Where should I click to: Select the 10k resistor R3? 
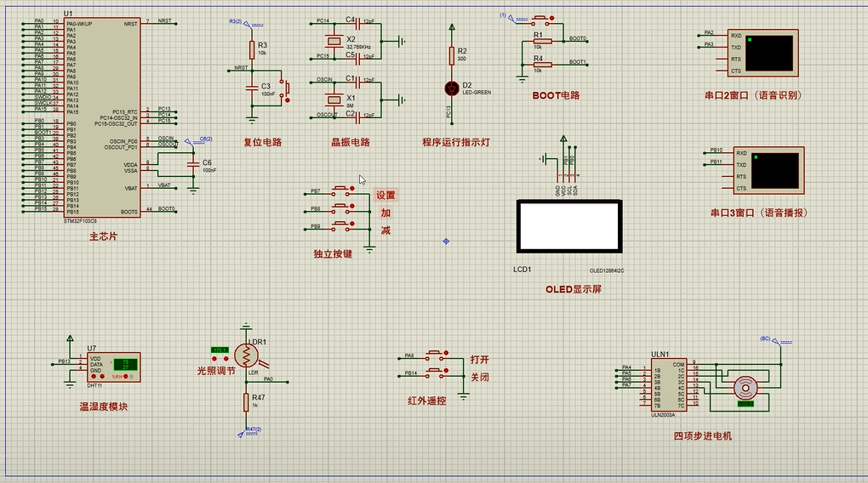pyautogui.click(x=252, y=48)
